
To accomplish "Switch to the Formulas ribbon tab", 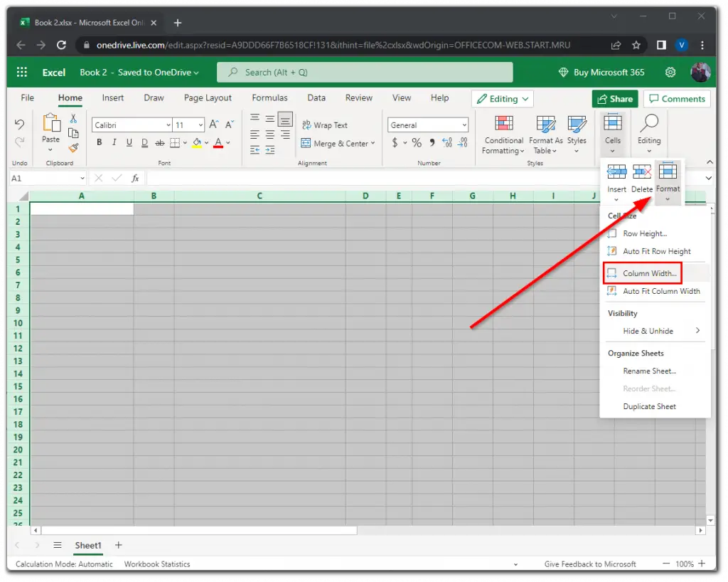I will 269,97.
